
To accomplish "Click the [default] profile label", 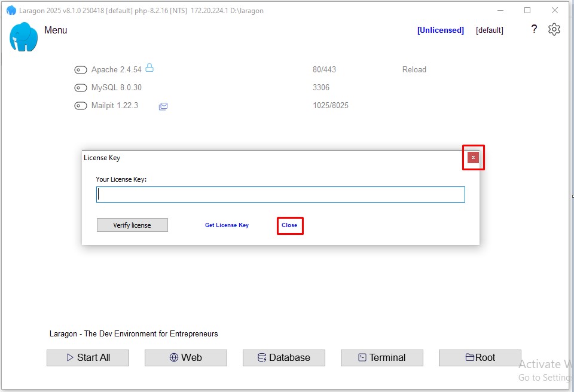I will (489, 30).
